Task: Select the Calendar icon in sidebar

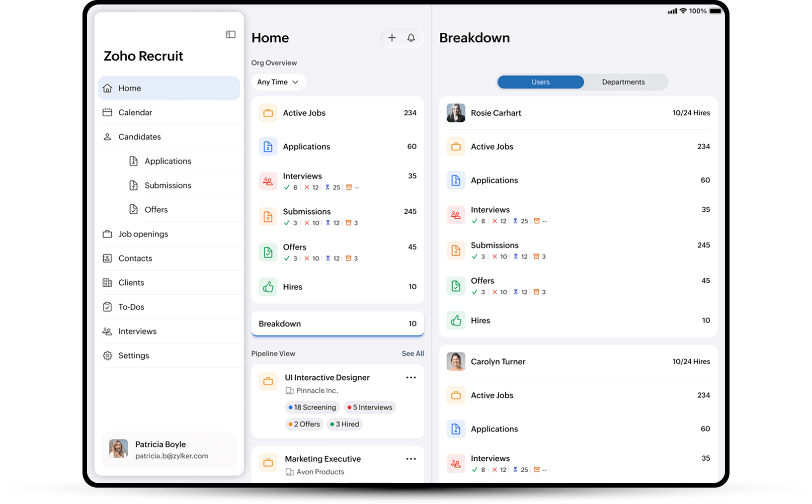Action: pos(107,112)
